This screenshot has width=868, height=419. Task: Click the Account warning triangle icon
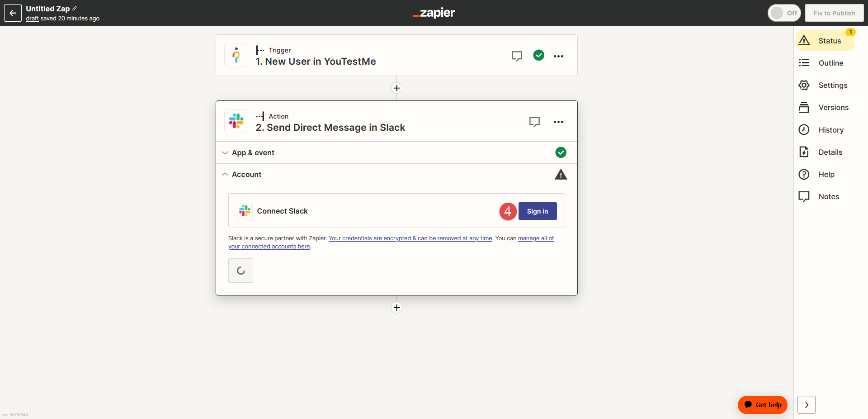[x=561, y=174]
